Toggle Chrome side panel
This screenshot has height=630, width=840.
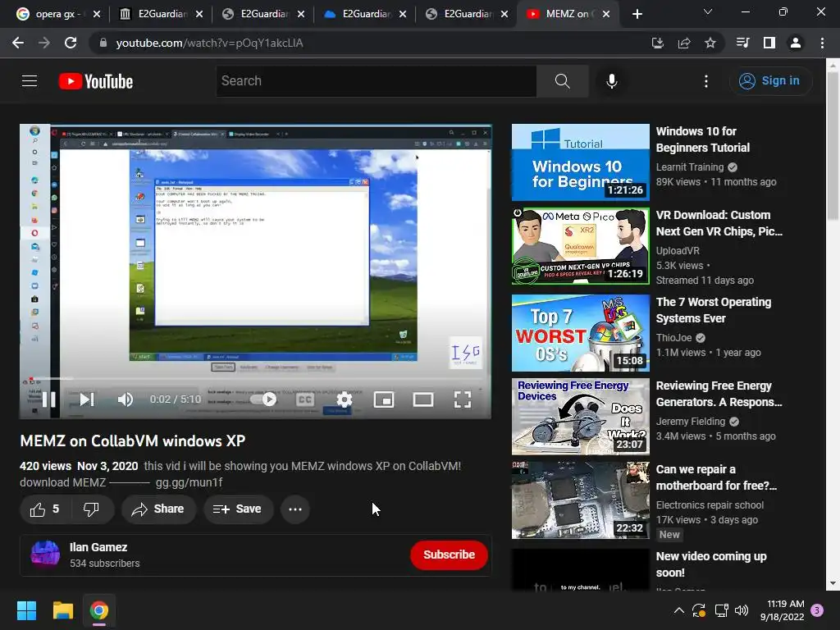(769, 43)
